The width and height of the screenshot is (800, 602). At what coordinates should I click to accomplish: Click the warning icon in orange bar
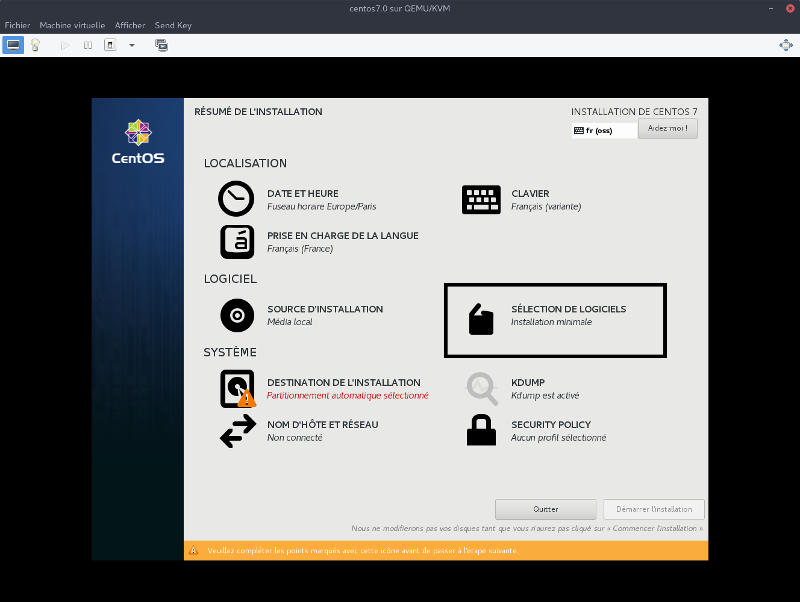(x=194, y=550)
